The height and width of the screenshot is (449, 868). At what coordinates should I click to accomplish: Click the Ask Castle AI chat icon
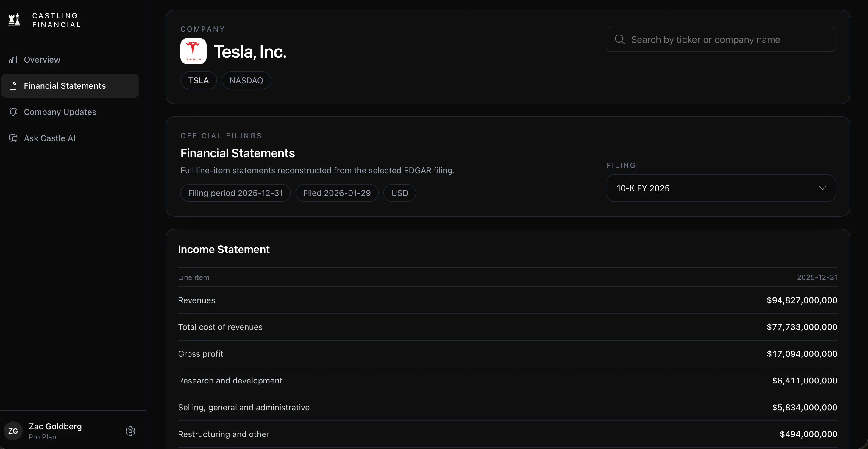point(13,138)
